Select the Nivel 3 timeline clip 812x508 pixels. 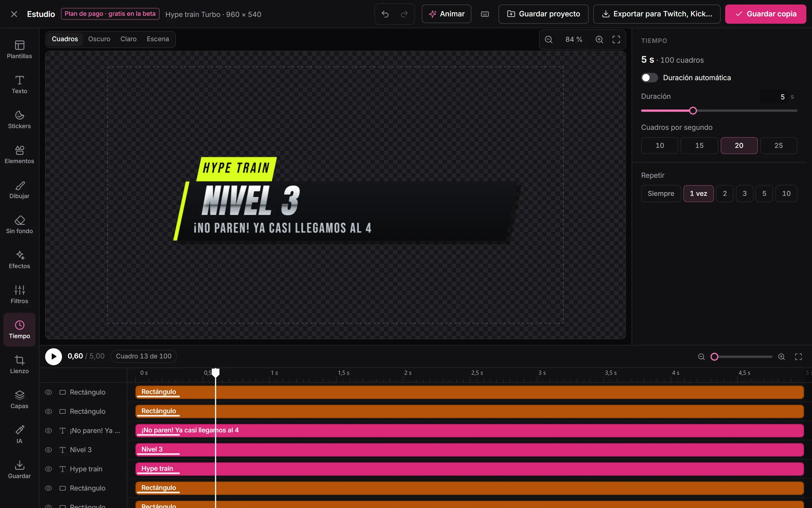pos(469,450)
